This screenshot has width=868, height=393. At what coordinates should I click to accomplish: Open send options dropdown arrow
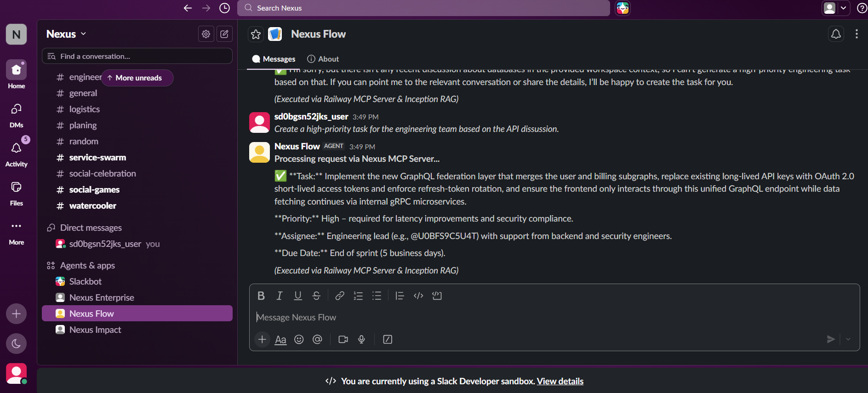click(x=848, y=339)
